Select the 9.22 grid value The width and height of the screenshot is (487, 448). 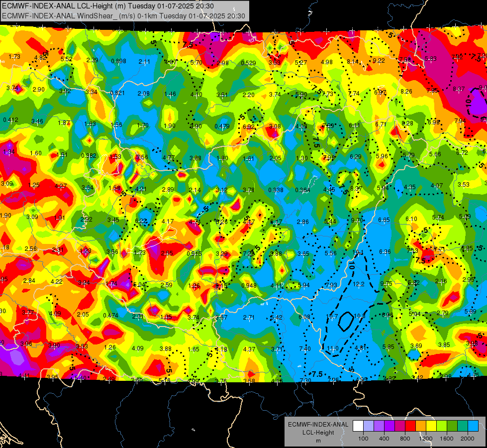379,61
